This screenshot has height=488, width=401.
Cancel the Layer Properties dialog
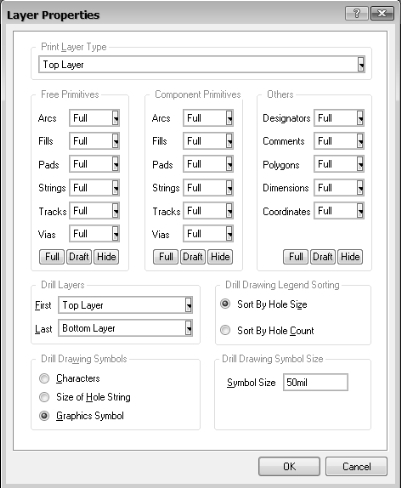[356, 466]
